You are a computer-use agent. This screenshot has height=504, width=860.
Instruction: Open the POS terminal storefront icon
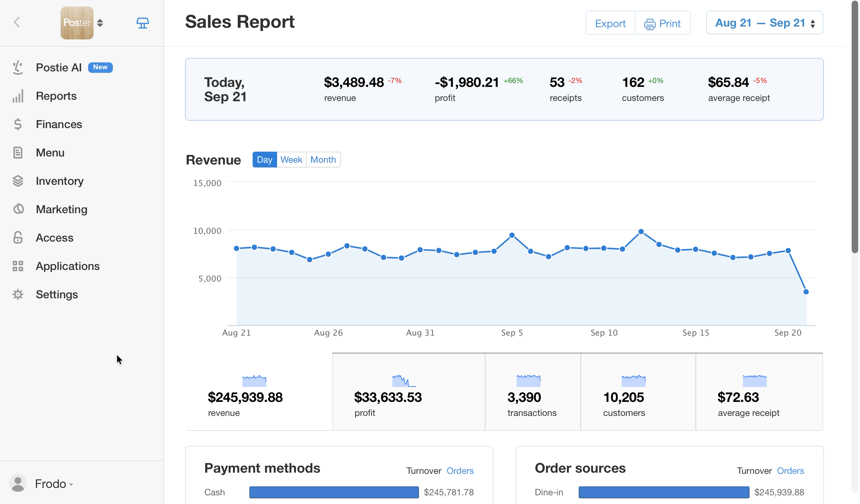pos(143,23)
